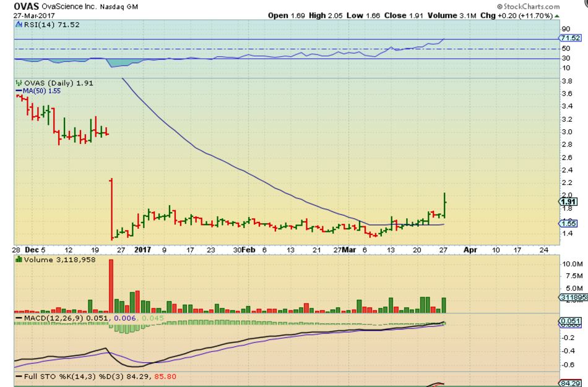The height and width of the screenshot is (387, 588).
Task: Click the 7.5M volume axis label
Action: pos(574,276)
